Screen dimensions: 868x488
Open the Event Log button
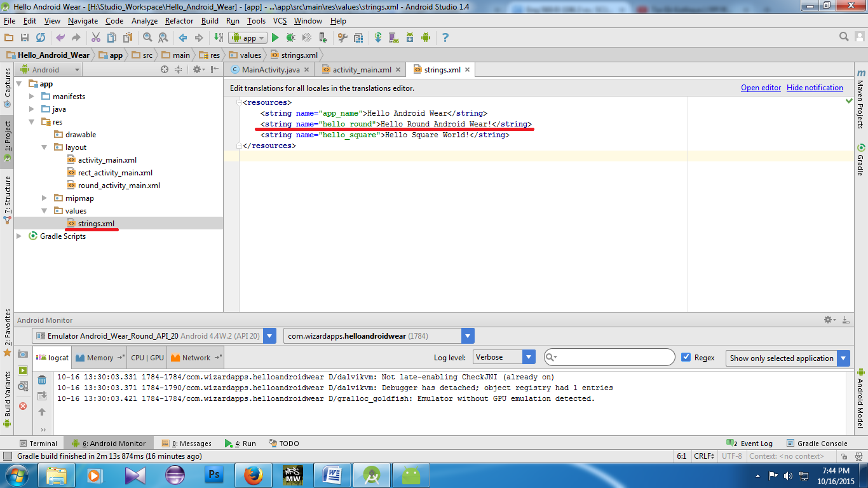[x=749, y=444]
